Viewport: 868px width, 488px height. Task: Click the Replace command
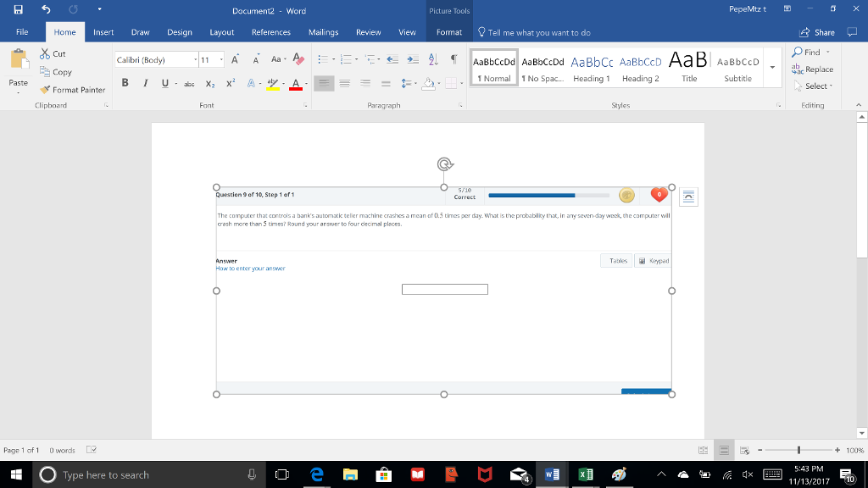point(815,68)
